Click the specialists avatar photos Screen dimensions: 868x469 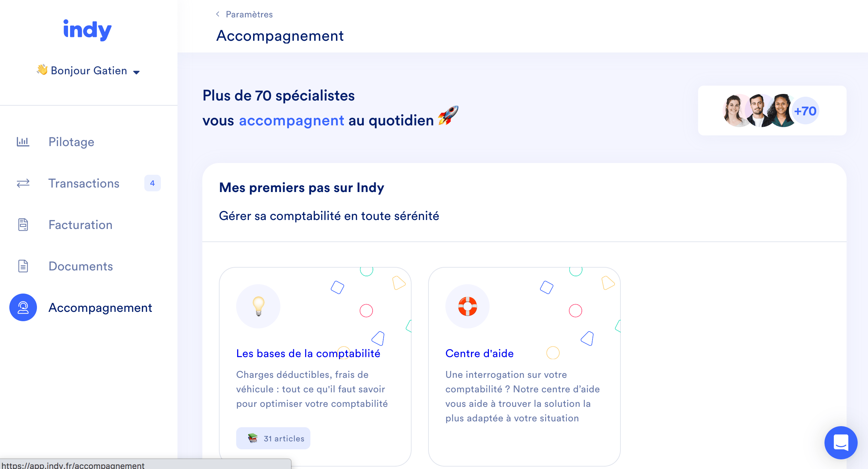[758, 111]
